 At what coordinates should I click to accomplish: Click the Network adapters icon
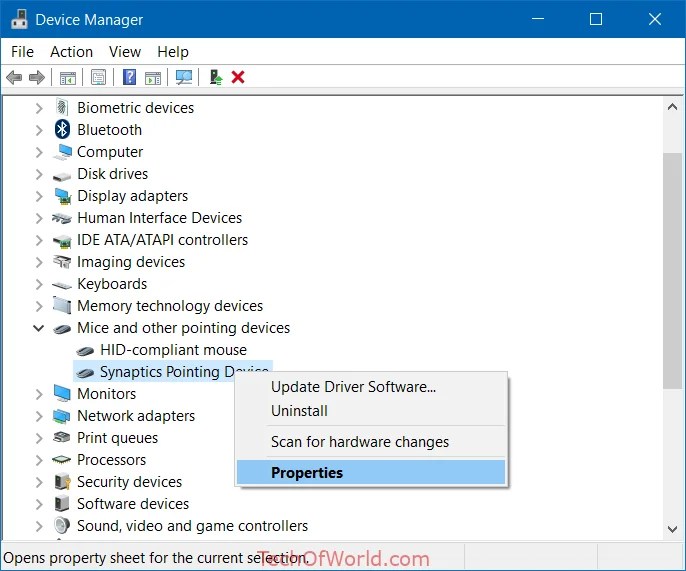[61, 416]
